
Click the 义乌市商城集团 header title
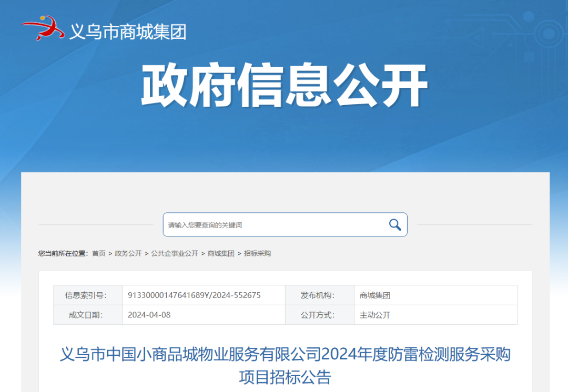[128, 32]
